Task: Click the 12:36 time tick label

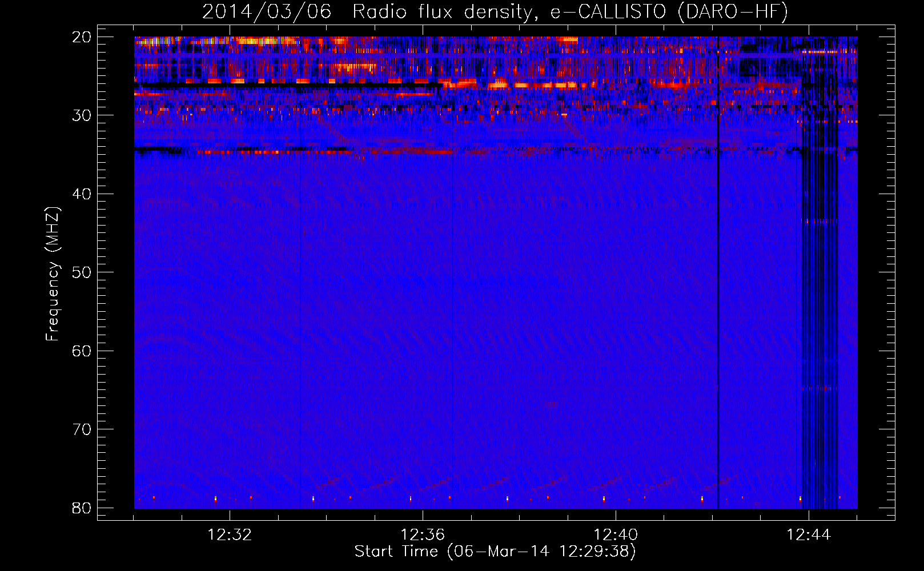Action: click(423, 535)
